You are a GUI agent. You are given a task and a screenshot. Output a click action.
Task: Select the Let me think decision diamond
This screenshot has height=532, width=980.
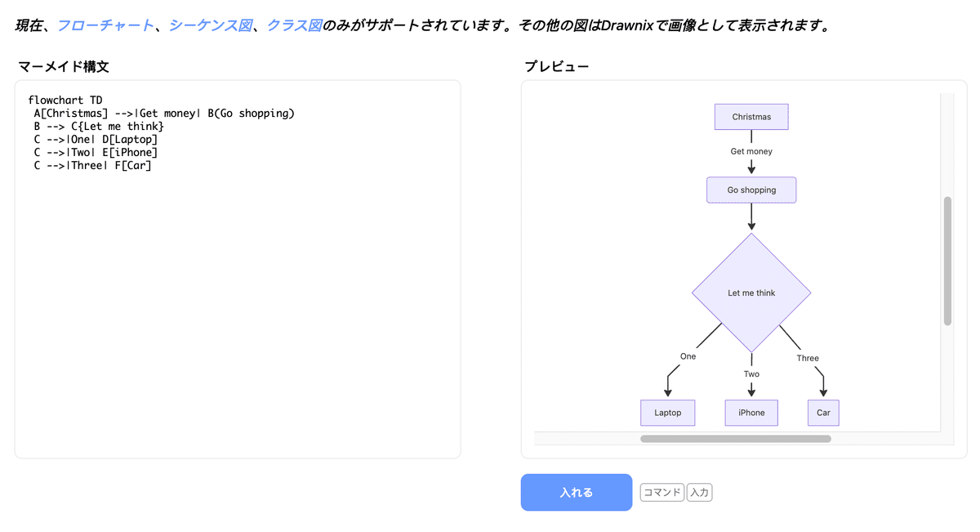coord(751,292)
